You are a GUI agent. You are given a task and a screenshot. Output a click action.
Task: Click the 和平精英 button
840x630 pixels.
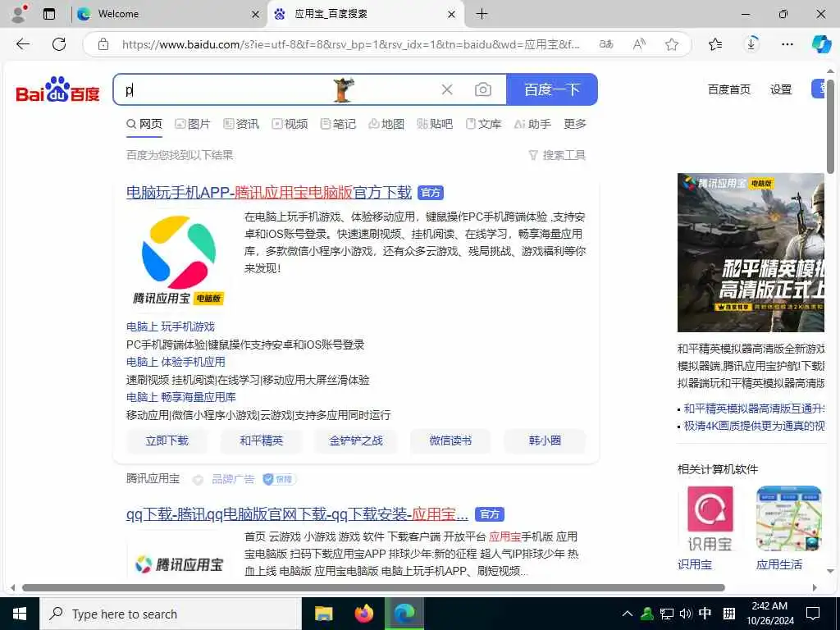(262, 441)
